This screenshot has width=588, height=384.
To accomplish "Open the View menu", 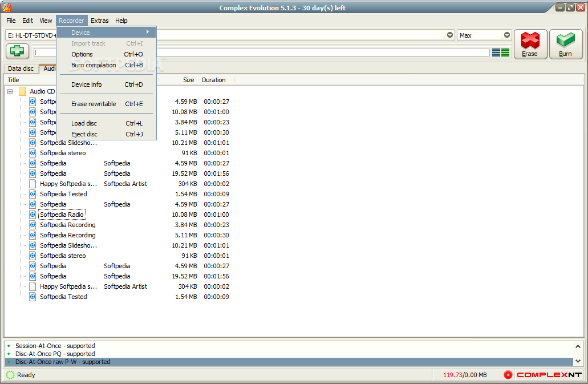I will coord(46,21).
